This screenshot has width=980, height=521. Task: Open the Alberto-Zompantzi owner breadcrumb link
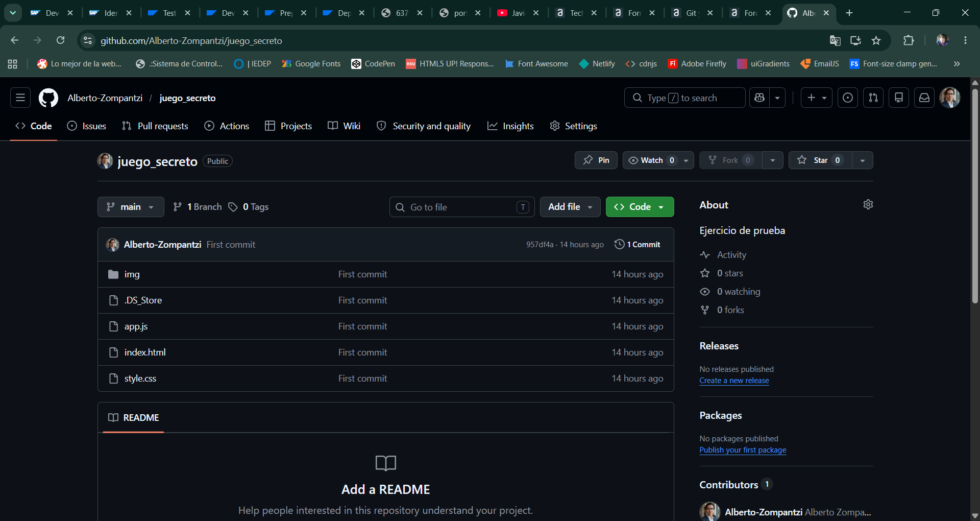pyautogui.click(x=105, y=98)
